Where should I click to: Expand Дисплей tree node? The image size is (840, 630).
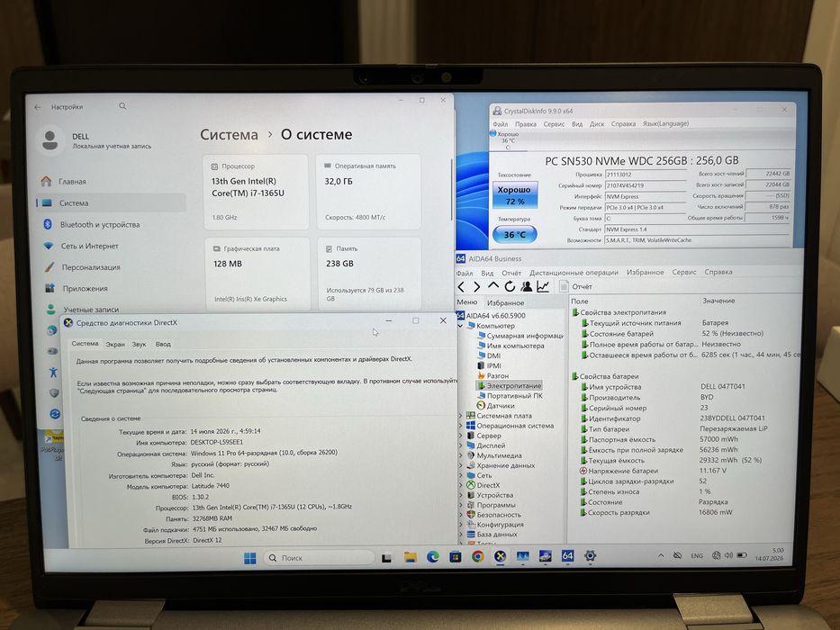[460, 445]
